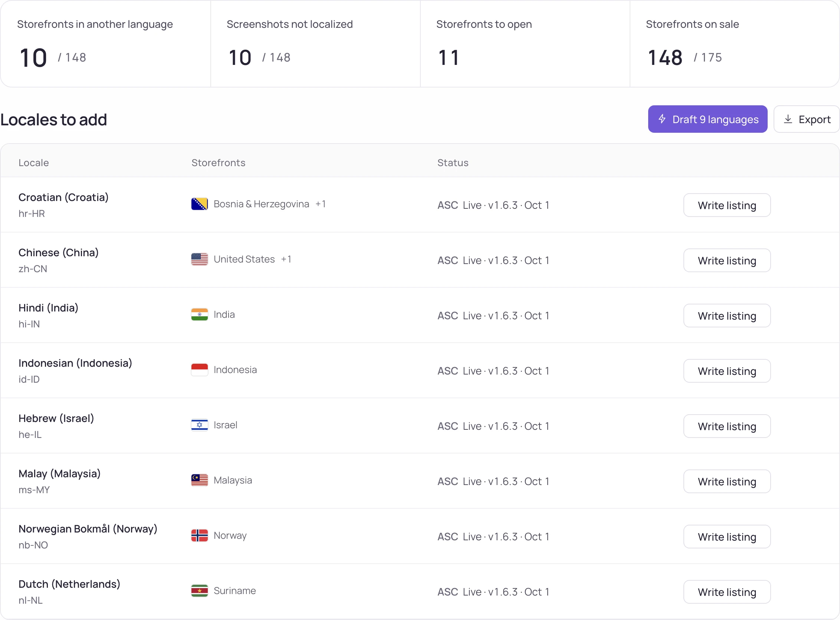
Task: Click the Suriname flag icon
Action: (199, 591)
